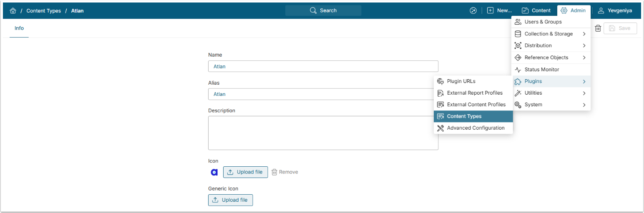
Task: Click the Status Monitor pulse icon
Action: tap(518, 70)
